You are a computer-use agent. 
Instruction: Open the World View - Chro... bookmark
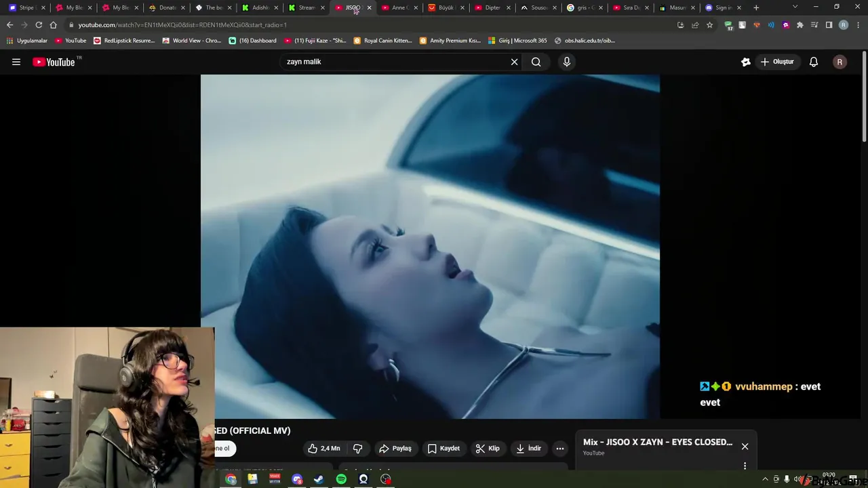point(192,41)
